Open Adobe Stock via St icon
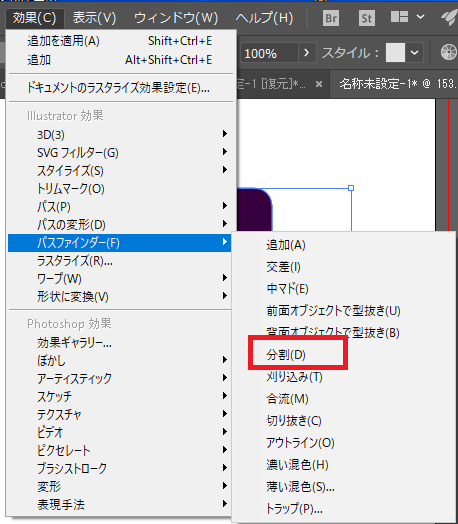The image size is (458, 524). click(x=366, y=18)
